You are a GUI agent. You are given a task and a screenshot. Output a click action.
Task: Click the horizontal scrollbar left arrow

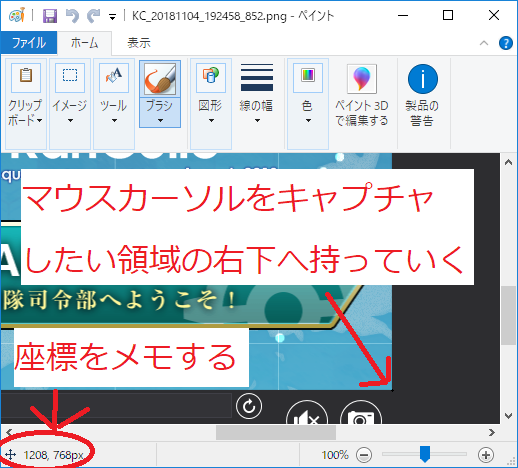tap(9, 432)
